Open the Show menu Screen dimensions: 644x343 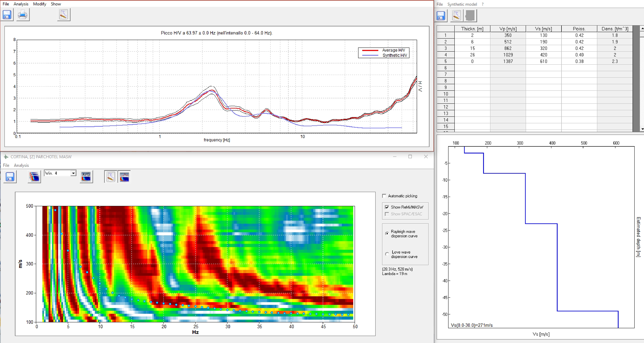(56, 4)
